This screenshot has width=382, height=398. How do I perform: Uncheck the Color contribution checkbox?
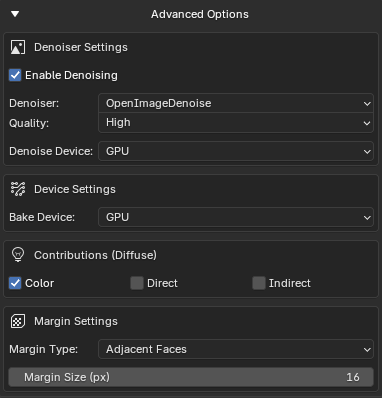coord(15,283)
